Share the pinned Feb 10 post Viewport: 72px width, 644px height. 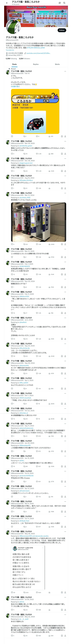[x=65, y=136]
